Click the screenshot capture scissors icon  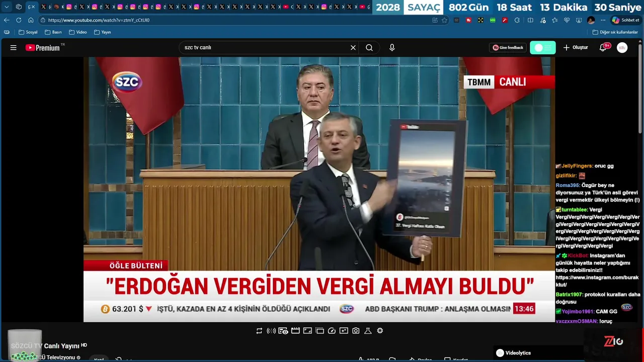tap(579, 20)
